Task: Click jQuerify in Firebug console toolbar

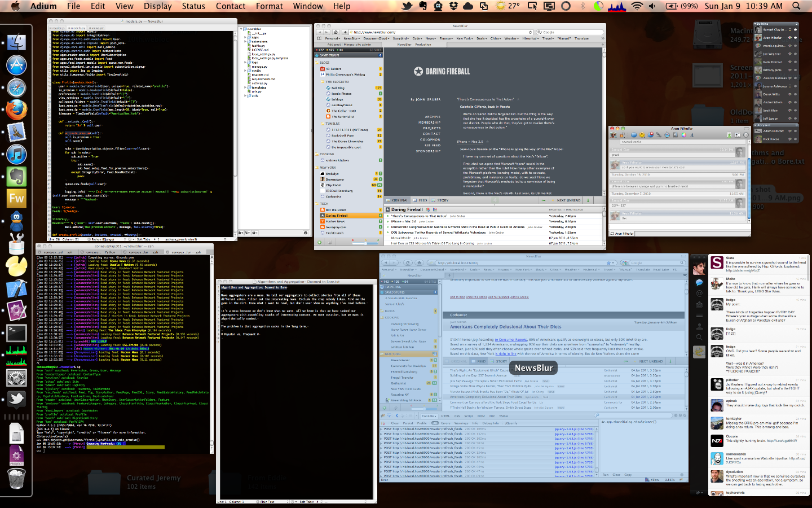Action: click(x=511, y=423)
